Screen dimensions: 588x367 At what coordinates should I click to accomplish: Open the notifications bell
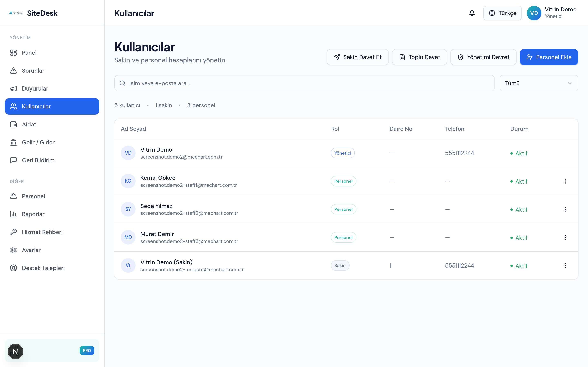[472, 13]
